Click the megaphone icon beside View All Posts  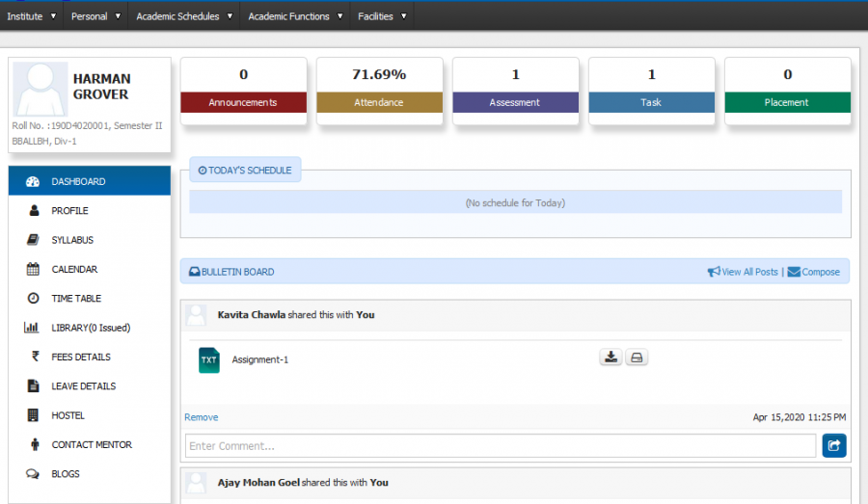coord(714,272)
